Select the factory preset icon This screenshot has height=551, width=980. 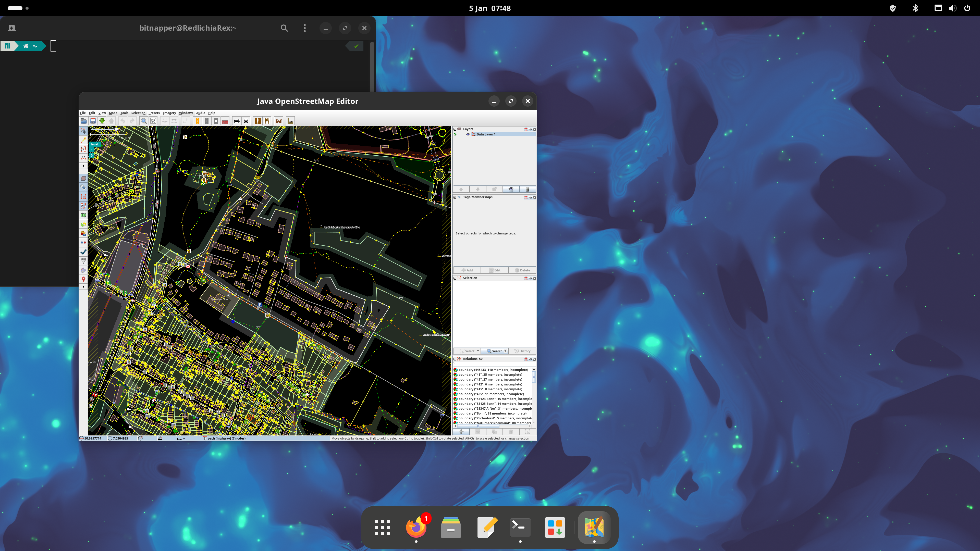coord(291,121)
